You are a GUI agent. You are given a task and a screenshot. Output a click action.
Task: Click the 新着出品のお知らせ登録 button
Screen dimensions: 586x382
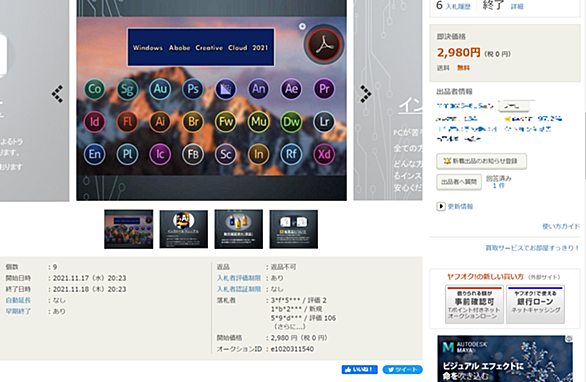[x=481, y=161]
